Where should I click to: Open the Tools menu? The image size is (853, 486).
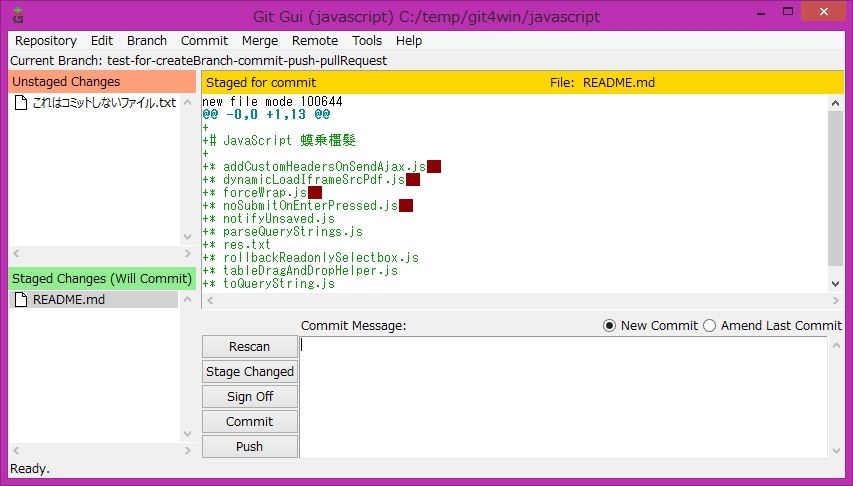[x=367, y=41]
